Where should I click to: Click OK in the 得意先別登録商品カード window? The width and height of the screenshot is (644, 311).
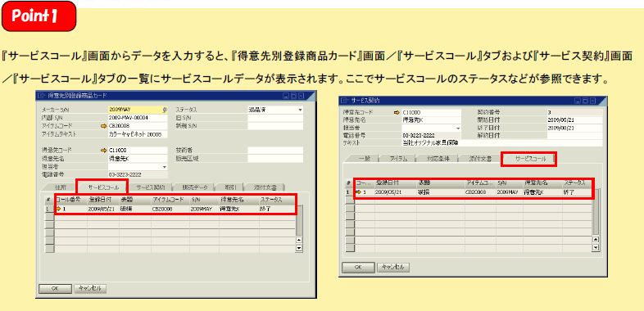[x=56, y=288]
